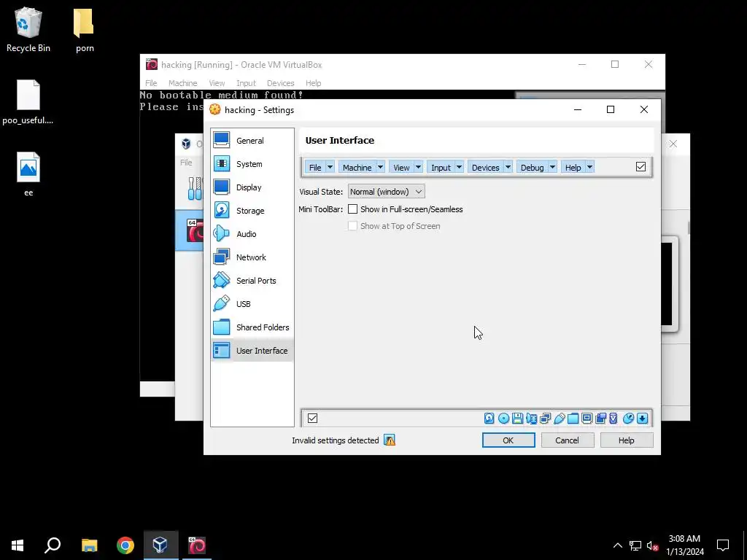Image resolution: width=747 pixels, height=560 pixels.
Task: Select the ee image file on desktop
Action: coord(28,174)
